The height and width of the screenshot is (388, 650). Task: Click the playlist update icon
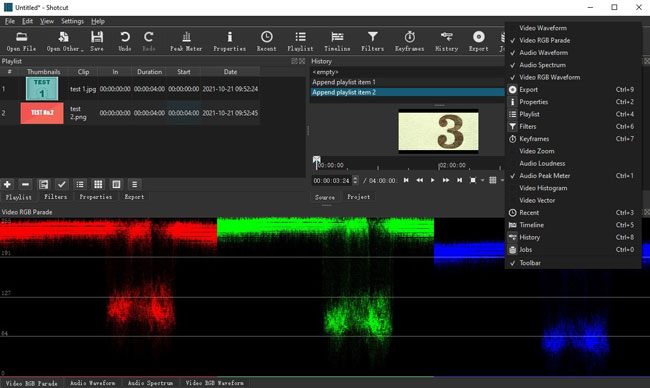(x=44, y=184)
